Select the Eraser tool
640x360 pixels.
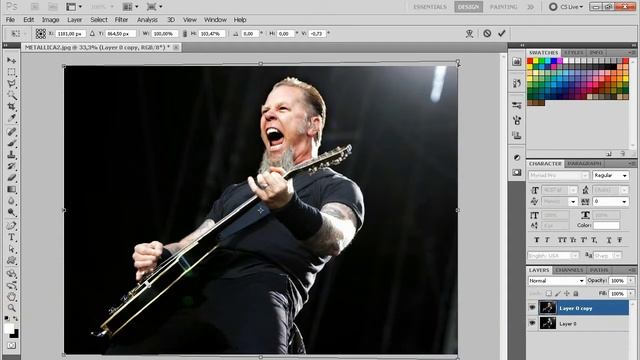11,178
